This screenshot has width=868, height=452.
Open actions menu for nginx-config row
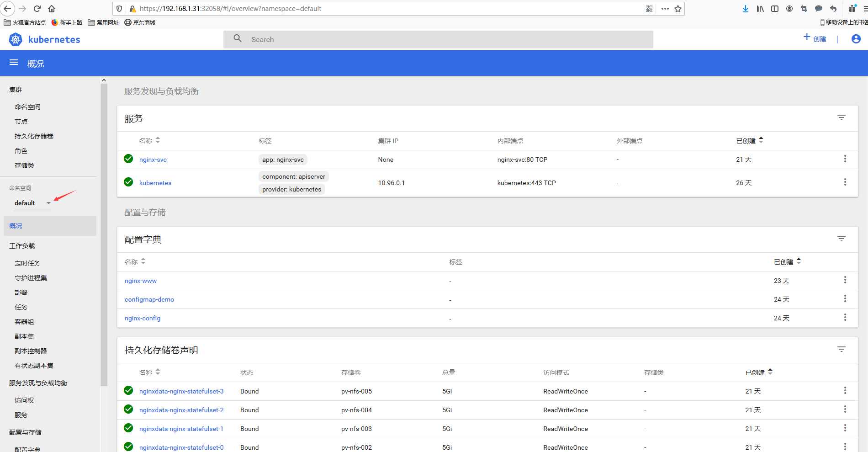click(845, 318)
